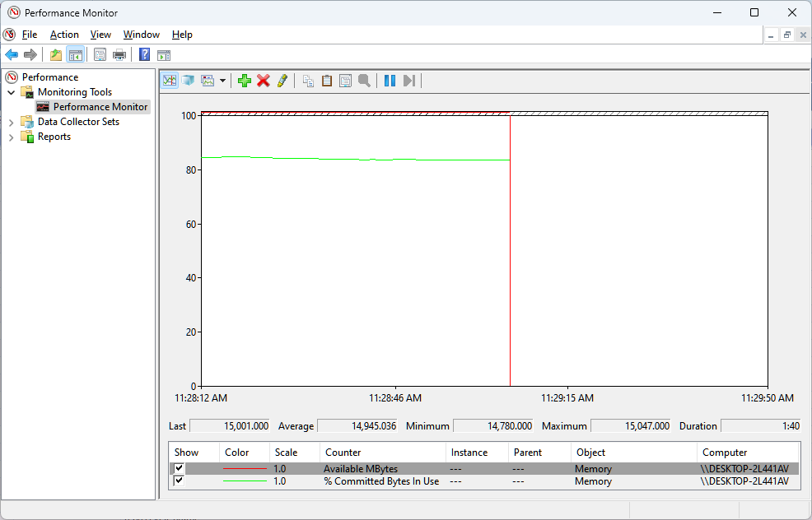Click the red Delete counter X icon
The width and height of the screenshot is (812, 520).
click(264, 81)
